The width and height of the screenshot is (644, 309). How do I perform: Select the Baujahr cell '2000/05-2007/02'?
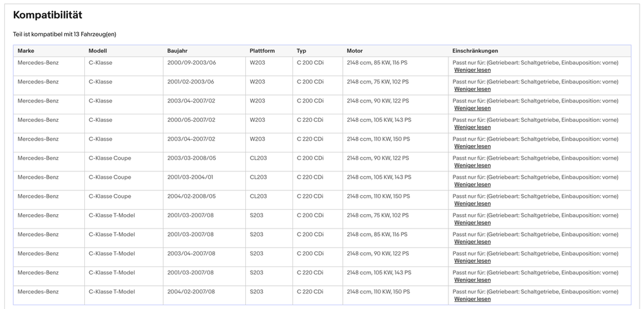(191, 120)
